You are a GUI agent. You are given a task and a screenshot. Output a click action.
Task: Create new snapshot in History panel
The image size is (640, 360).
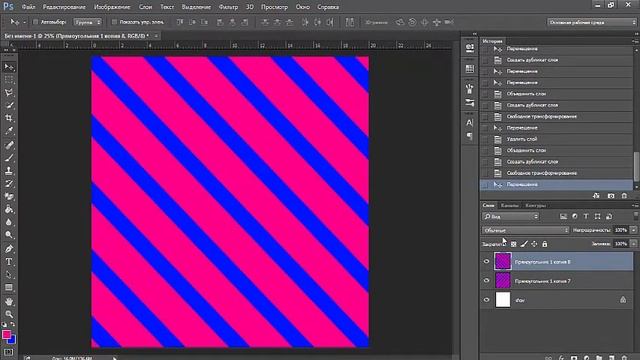(x=611, y=196)
